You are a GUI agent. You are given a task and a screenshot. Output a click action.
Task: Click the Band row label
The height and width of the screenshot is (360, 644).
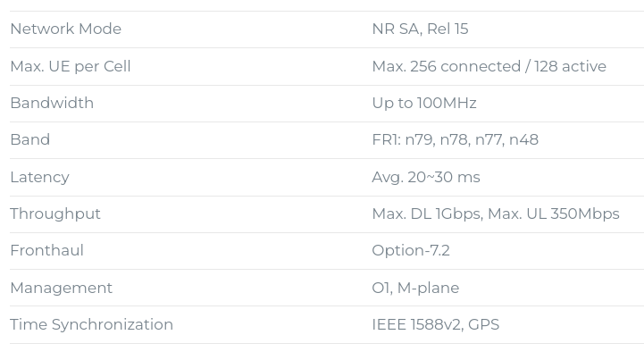[x=29, y=139]
